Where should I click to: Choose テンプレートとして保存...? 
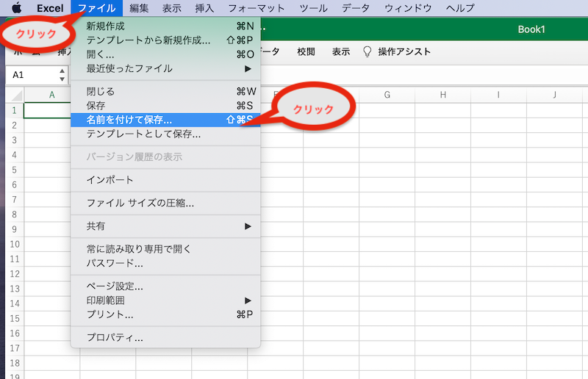(165, 134)
